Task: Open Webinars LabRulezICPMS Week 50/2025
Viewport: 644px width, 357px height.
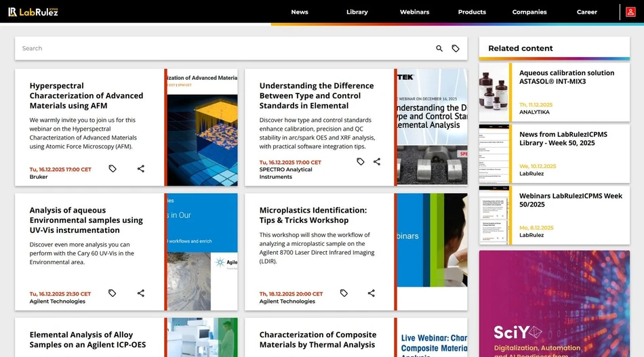Action: pyautogui.click(x=571, y=201)
